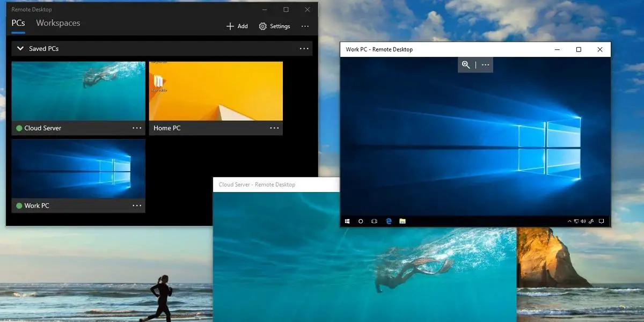Open the Cloud Server thumbnail preview

(78, 91)
